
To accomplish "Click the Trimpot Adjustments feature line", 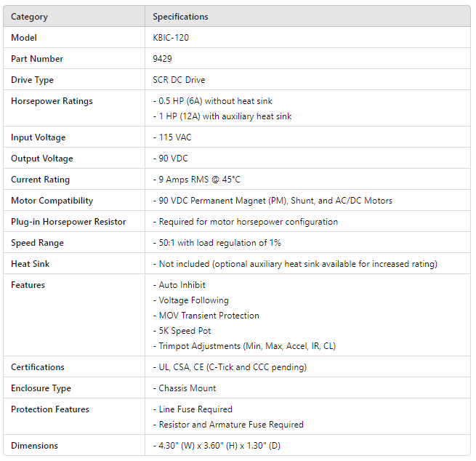I will 244,346.
